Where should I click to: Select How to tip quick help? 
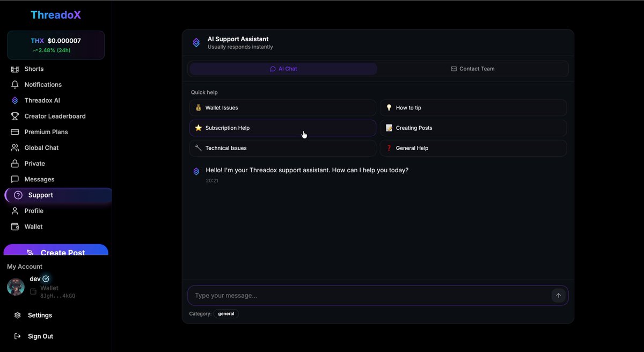[x=473, y=108]
